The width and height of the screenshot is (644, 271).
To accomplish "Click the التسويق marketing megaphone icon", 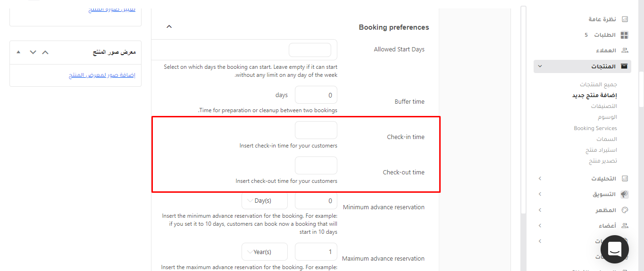I will click(625, 194).
